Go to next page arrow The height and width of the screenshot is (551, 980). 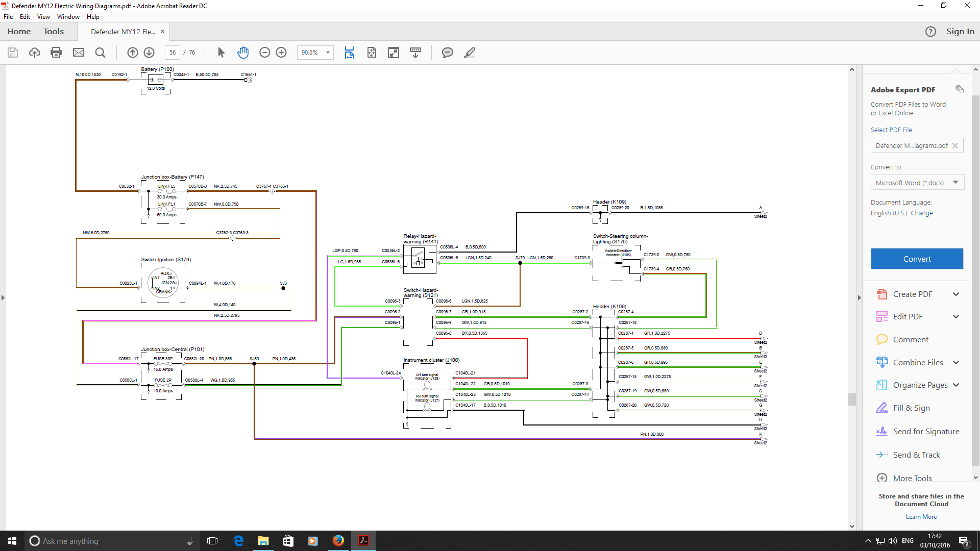(x=149, y=53)
